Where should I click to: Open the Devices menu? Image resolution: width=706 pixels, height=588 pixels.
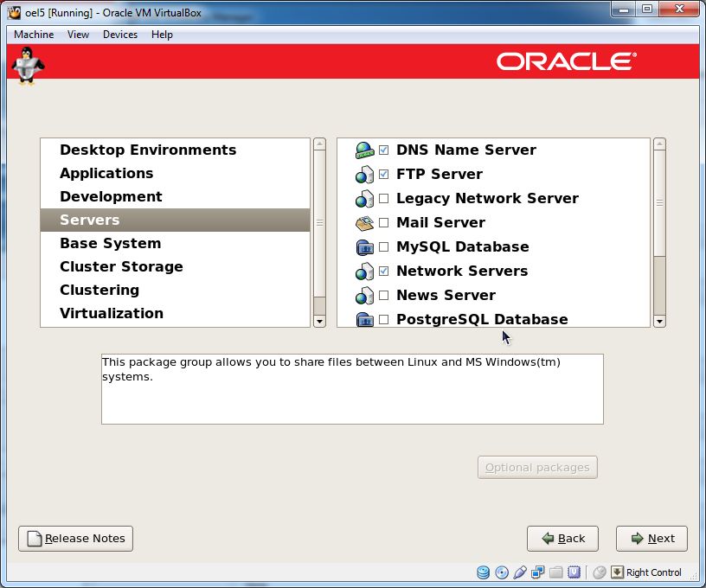coord(119,35)
